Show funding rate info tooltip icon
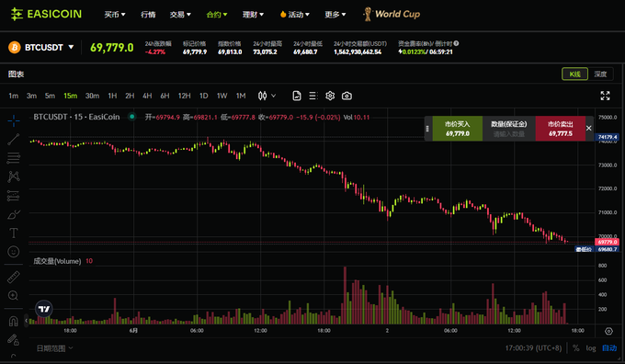Viewport: 625px width, 364px height. click(x=456, y=43)
